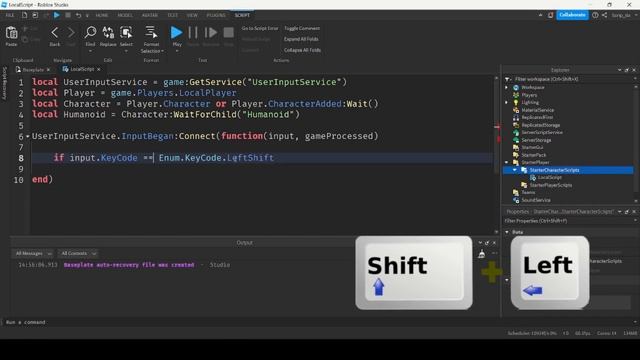
Task: Click the Filter Properties search field
Action: tap(569, 221)
